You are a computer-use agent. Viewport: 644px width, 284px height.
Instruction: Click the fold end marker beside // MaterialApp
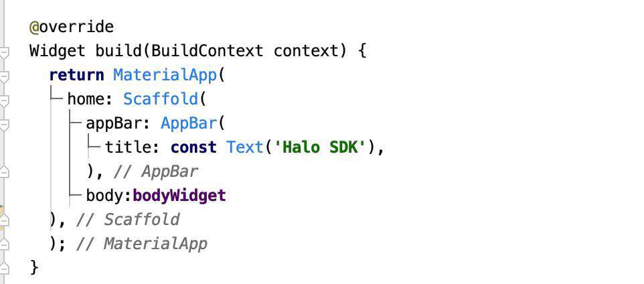[x=4, y=244]
